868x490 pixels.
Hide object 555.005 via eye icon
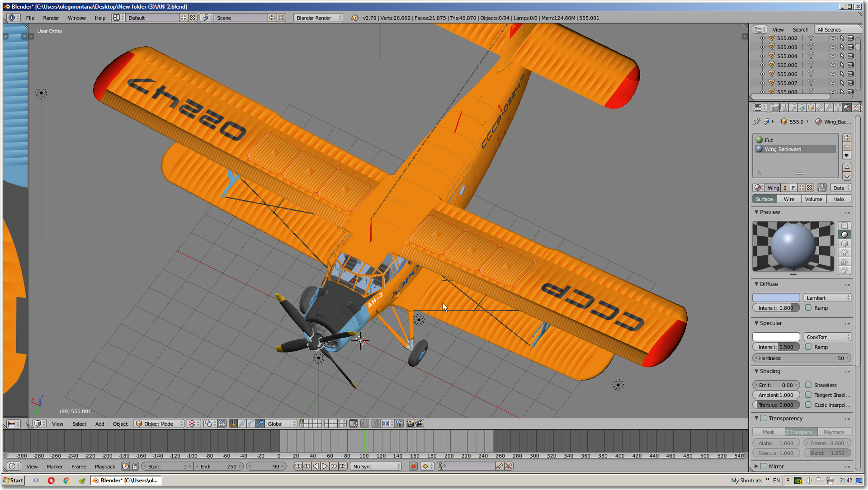(x=833, y=65)
